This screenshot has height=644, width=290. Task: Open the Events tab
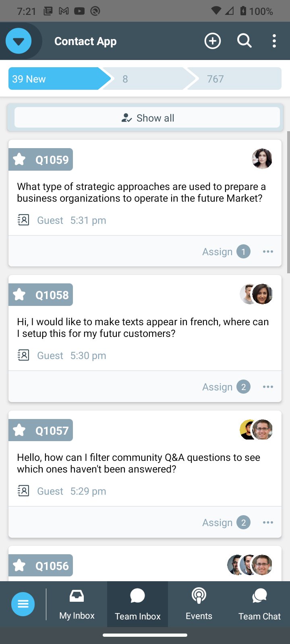199,604
